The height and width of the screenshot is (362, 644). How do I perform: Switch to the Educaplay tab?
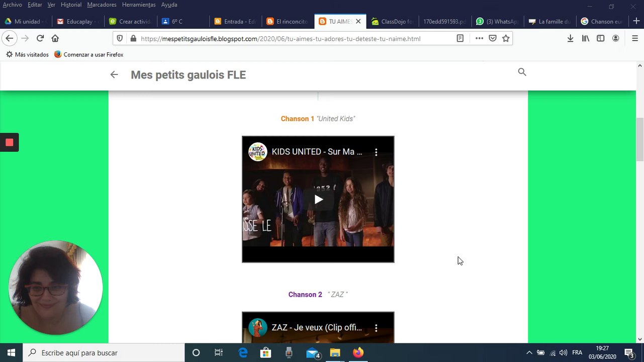coord(78,22)
